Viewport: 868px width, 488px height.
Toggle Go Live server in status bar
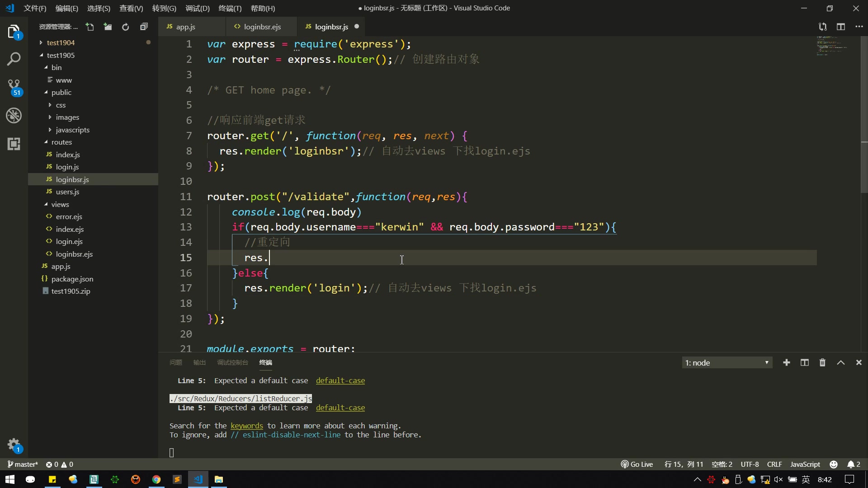(637, 465)
